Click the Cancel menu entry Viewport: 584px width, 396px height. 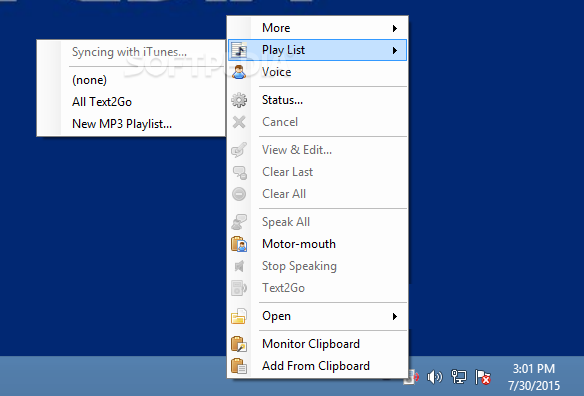tap(317, 122)
